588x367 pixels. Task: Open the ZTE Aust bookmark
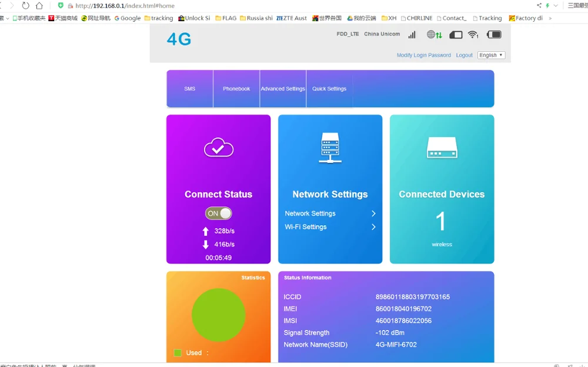292,18
